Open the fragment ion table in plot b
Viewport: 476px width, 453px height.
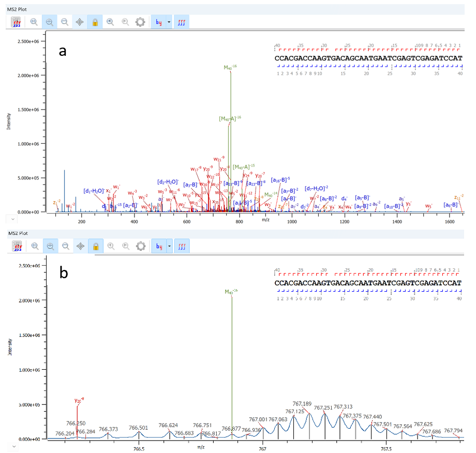pyautogui.click(x=17, y=246)
